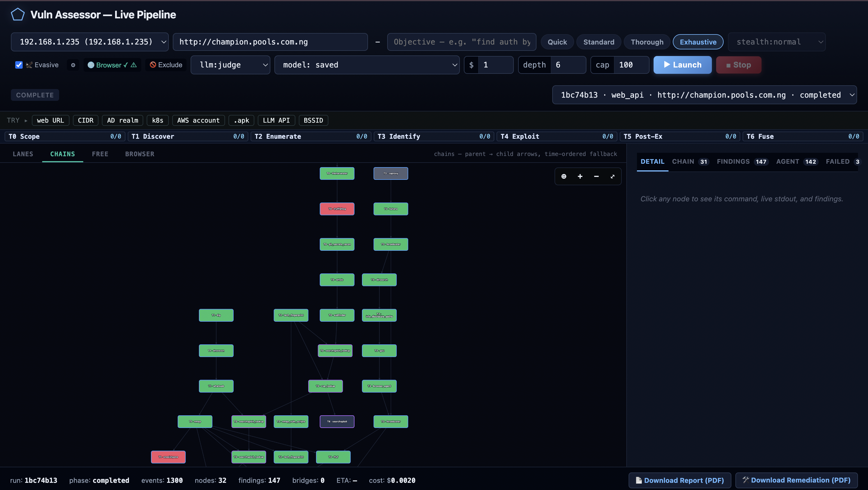Open the evasive settings gear icon
The width and height of the screenshot is (868, 490).
[73, 65]
